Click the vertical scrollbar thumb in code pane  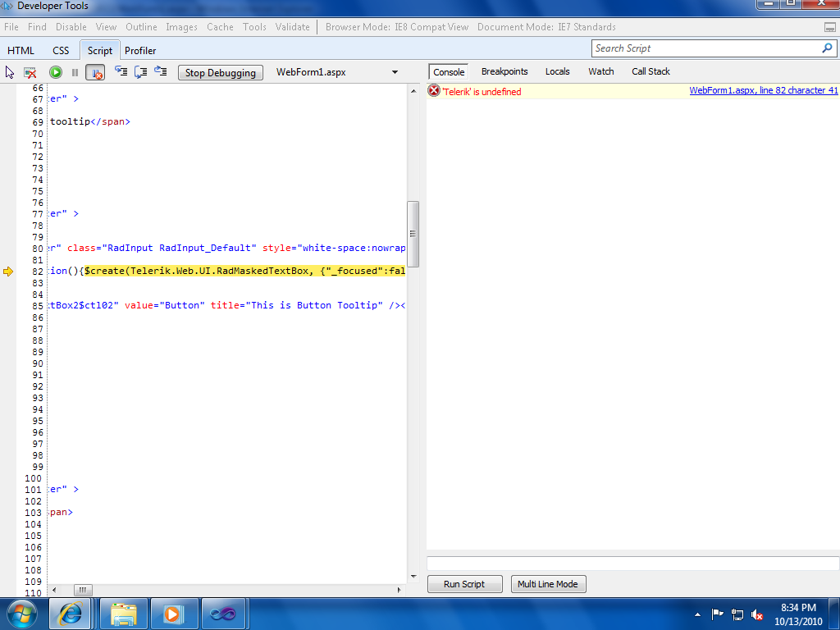pos(413,234)
